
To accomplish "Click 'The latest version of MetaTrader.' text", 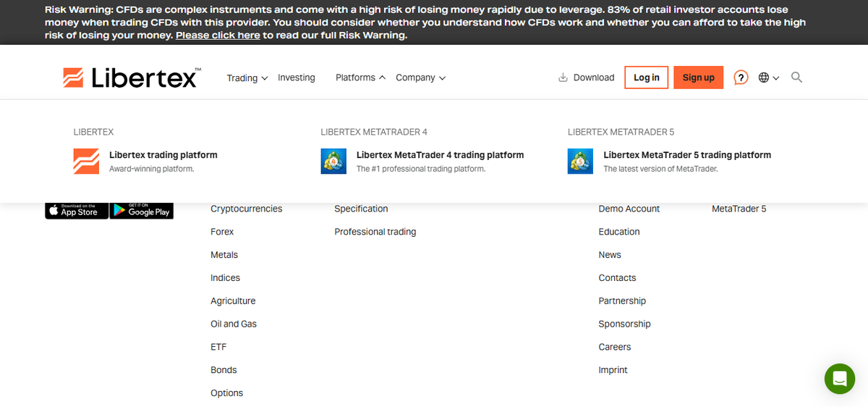I will 661,169.
